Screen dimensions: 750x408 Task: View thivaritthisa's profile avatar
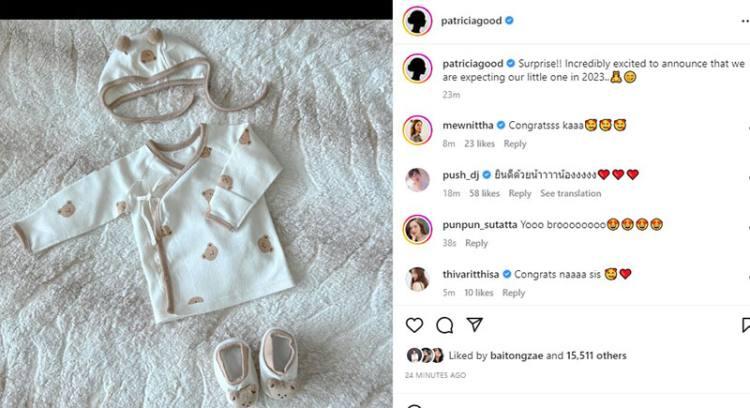417,278
